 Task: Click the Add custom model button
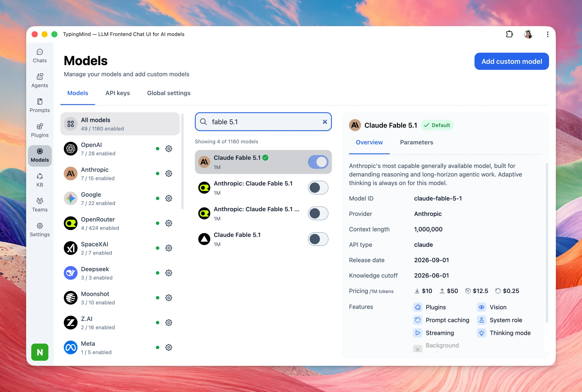[511, 61]
